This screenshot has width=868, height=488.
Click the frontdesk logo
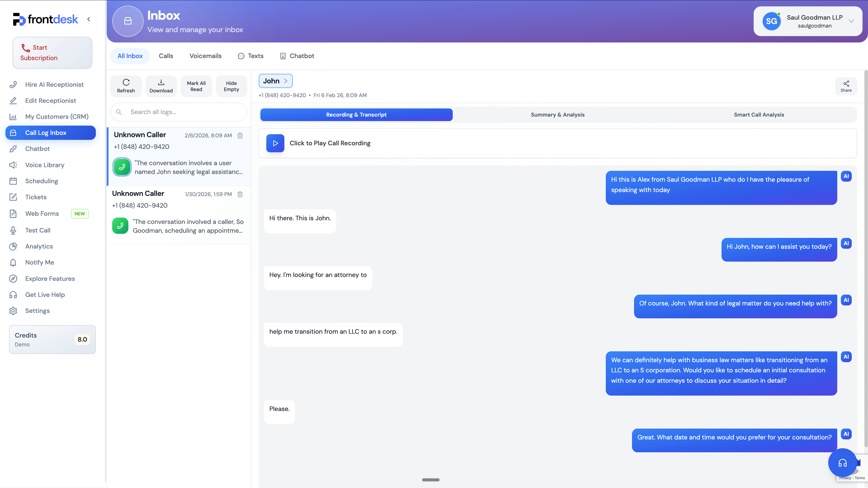[45, 19]
